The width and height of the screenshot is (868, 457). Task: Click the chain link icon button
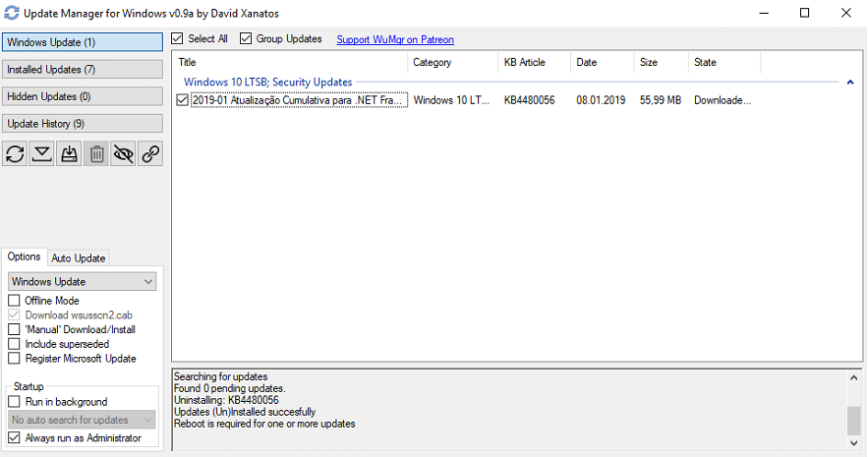[150, 154]
